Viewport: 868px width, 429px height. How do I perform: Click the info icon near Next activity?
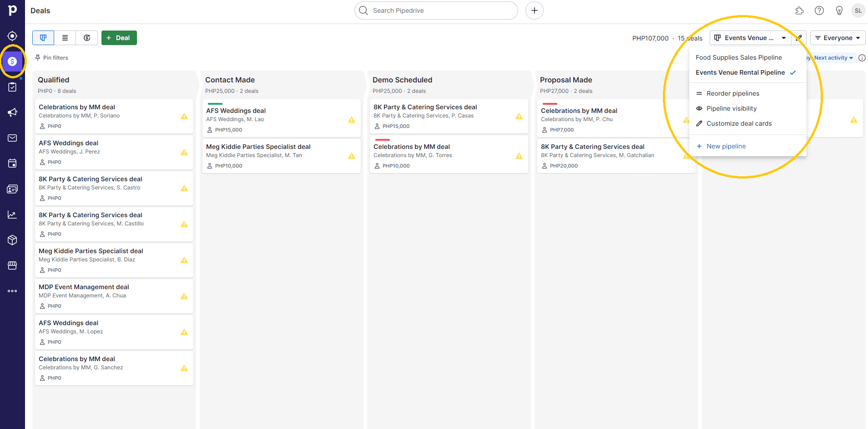pos(862,58)
